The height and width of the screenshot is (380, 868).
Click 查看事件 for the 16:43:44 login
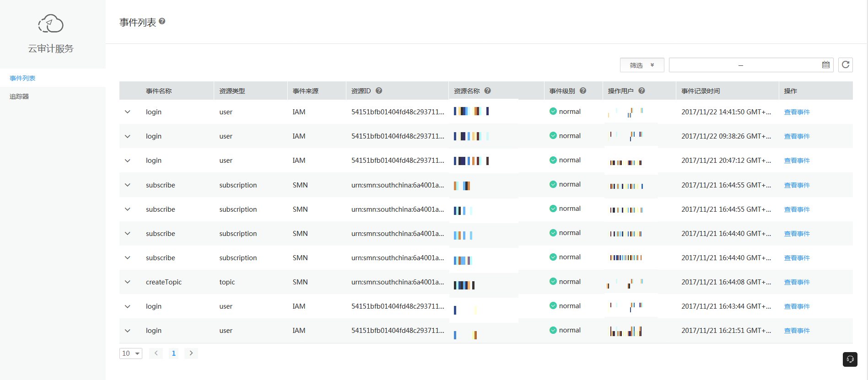797,306
